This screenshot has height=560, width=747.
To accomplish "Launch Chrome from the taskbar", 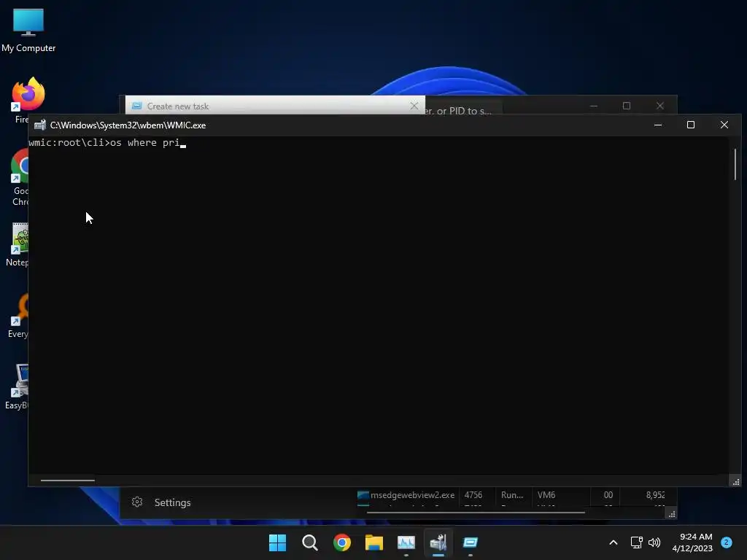I will tap(342, 542).
